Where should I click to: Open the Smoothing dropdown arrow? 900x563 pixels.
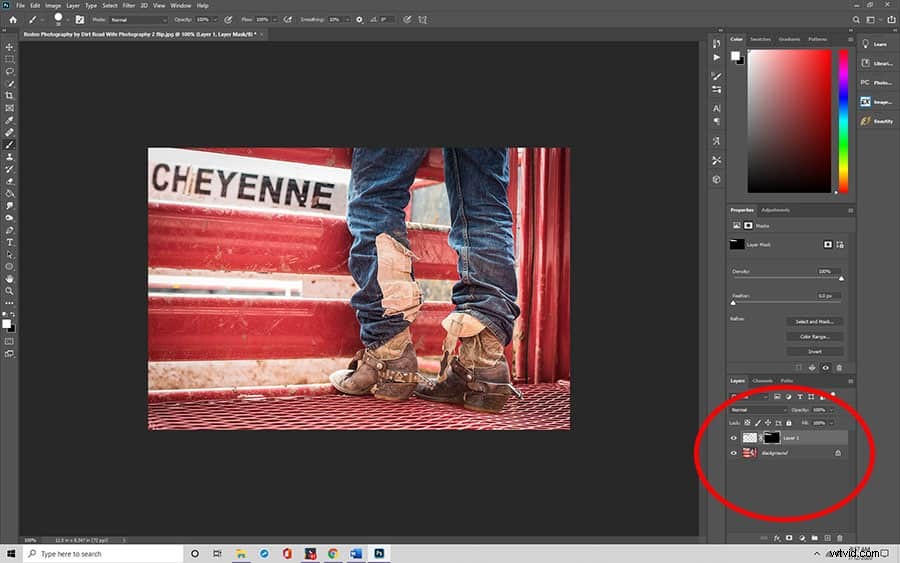347,20
